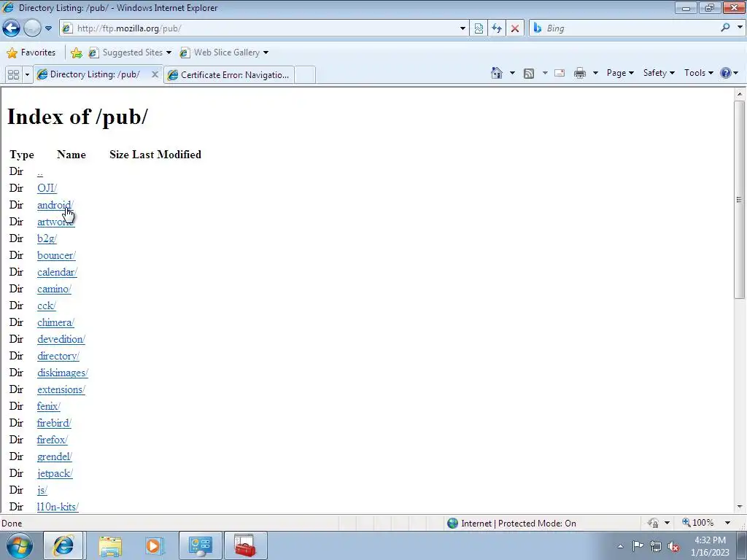Open the camino/ directory link
Viewport: 747px width, 560px height.
[54, 289]
